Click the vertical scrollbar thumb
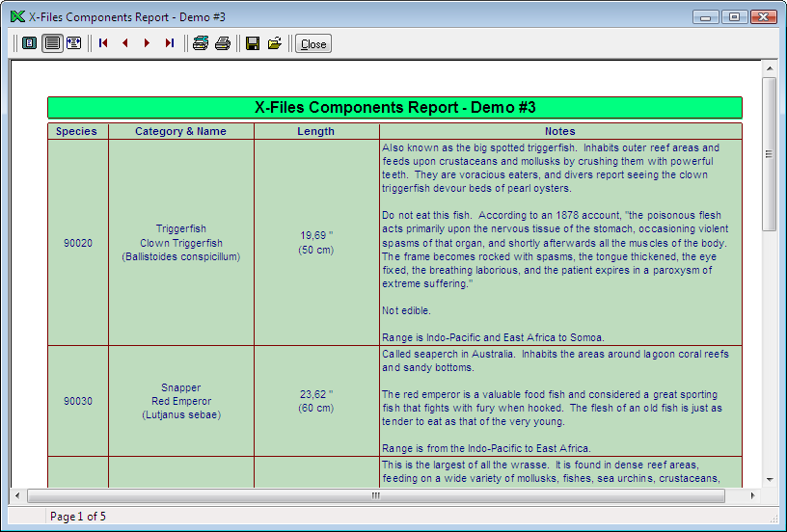The height and width of the screenshot is (532, 787). [x=769, y=154]
